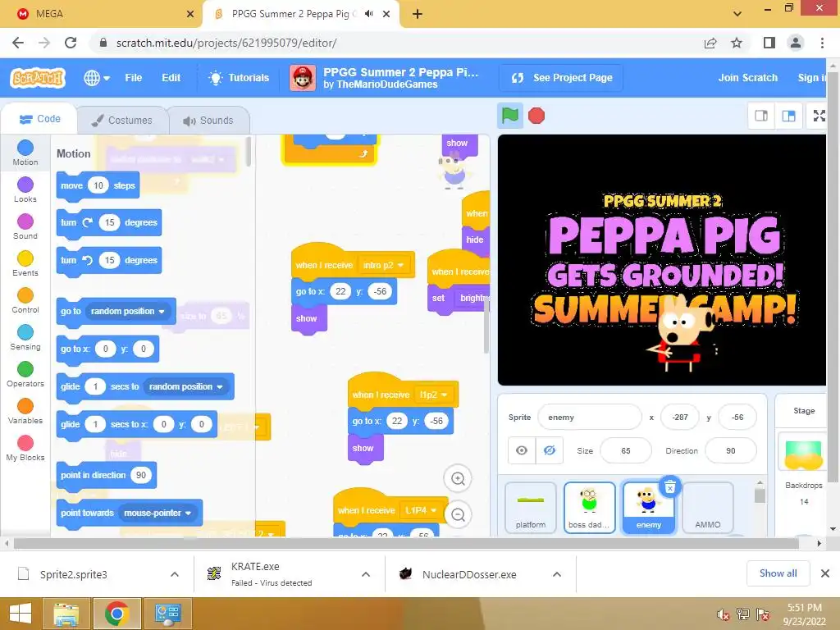This screenshot has height=630, width=840.
Task: Click move 10 steps block
Action: pyautogui.click(x=98, y=186)
